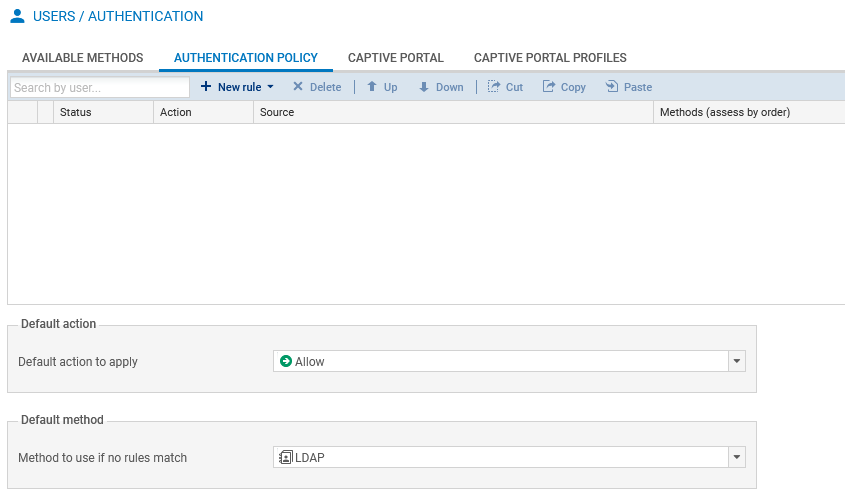
Task: Select the Authentication Policy tab
Action: pos(246,58)
